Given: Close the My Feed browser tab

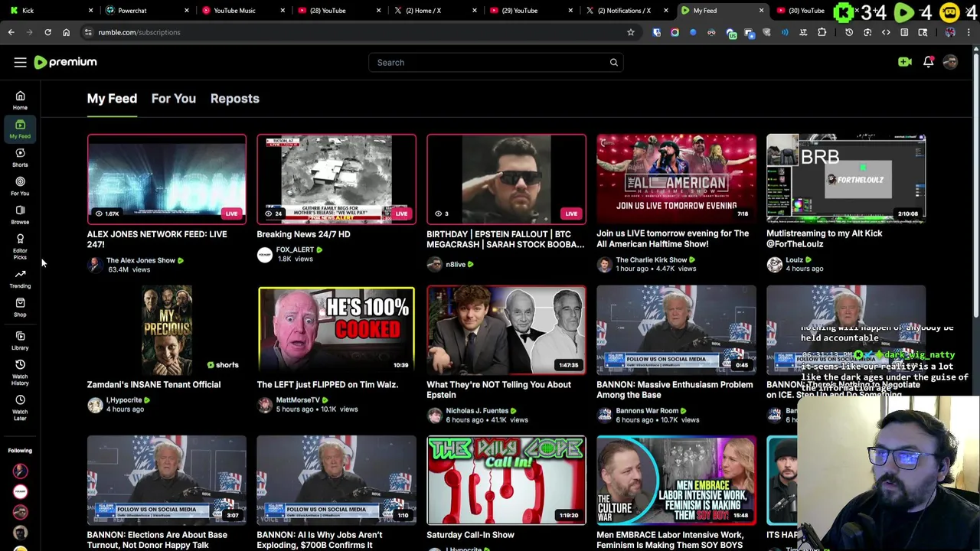Looking at the screenshot, I should pos(761,11).
